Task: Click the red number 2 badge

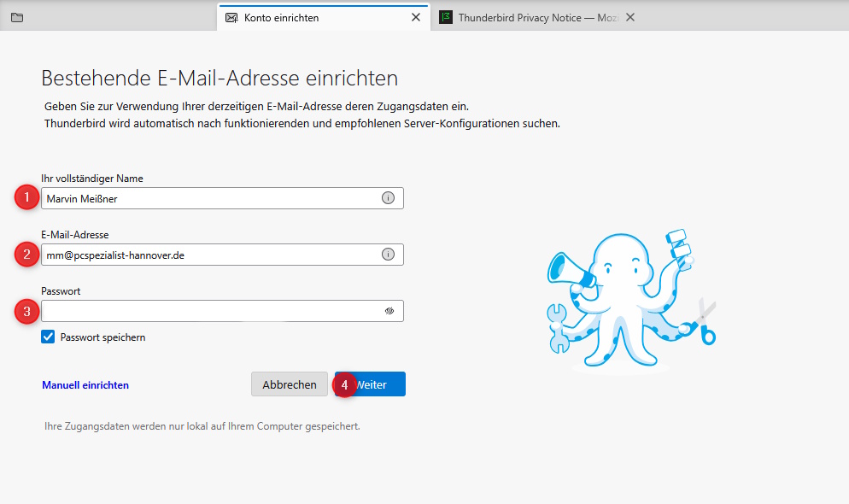Action: coord(26,255)
